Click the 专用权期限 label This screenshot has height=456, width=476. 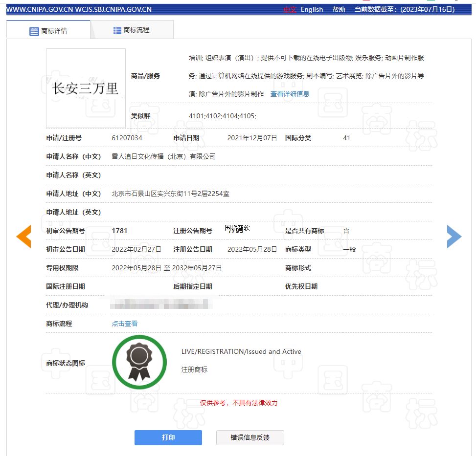[x=62, y=268]
